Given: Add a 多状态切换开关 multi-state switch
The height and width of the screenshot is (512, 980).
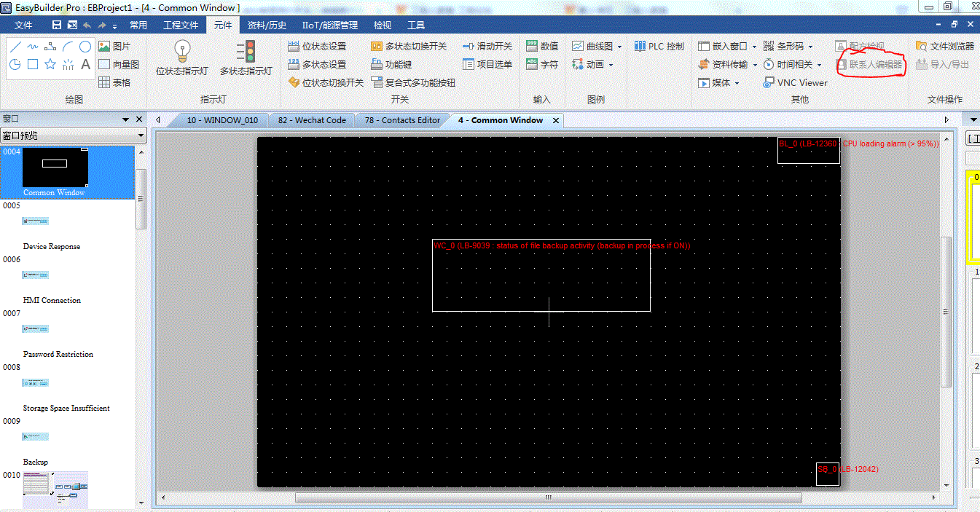Looking at the screenshot, I should point(409,46).
